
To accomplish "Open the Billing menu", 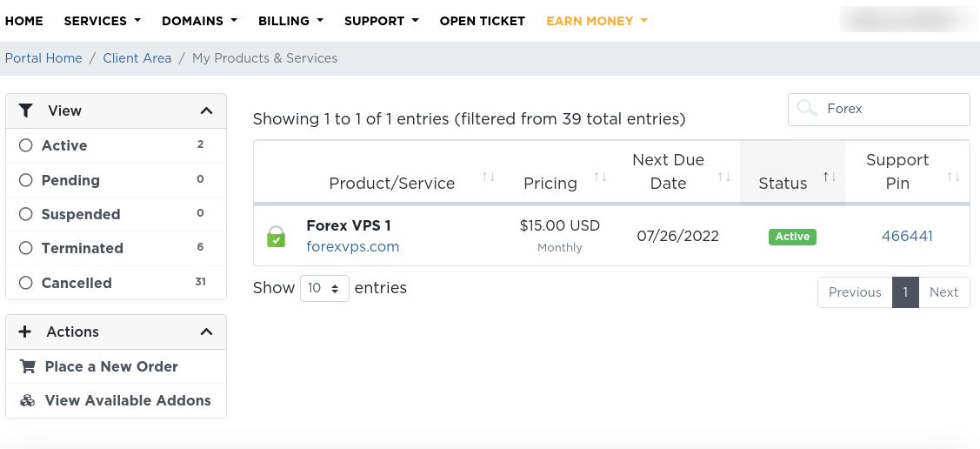I will [291, 21].
